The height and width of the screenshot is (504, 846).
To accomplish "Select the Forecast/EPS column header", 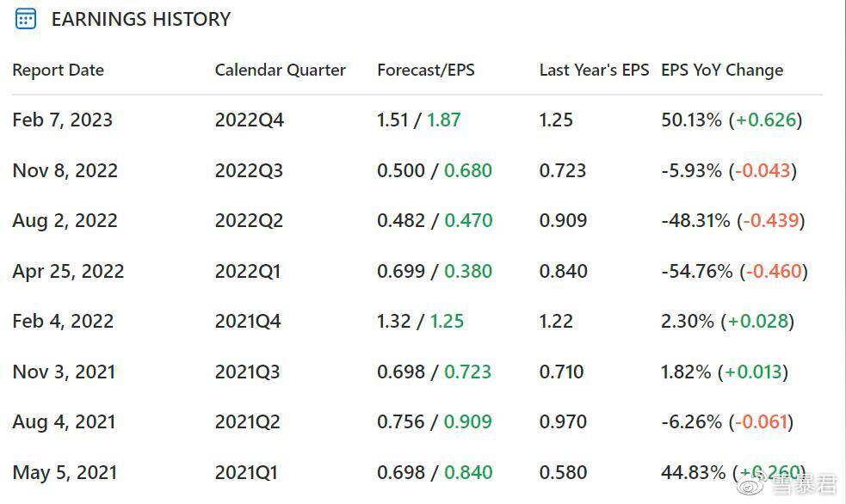I will [x=426, y=70].
